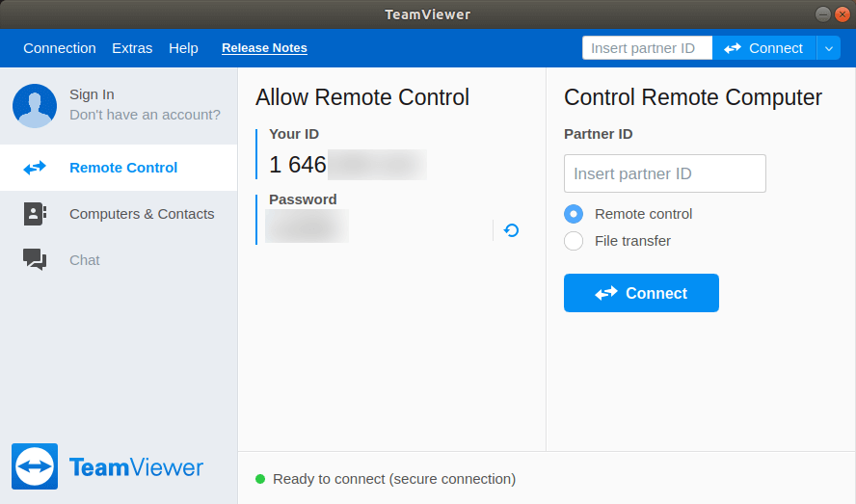Click the green connection status indicator
The height and width of the screenshot is (504, 856).
coord(260,479)
